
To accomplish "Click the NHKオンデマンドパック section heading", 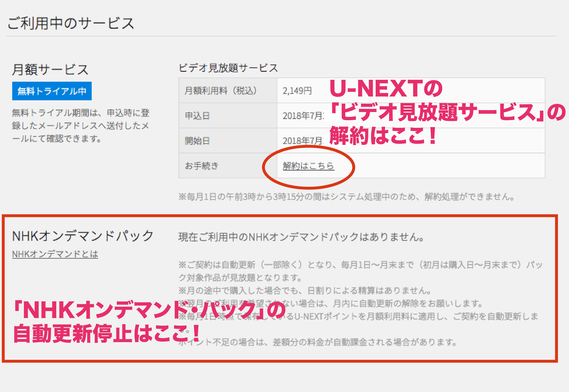I will 83,236.
